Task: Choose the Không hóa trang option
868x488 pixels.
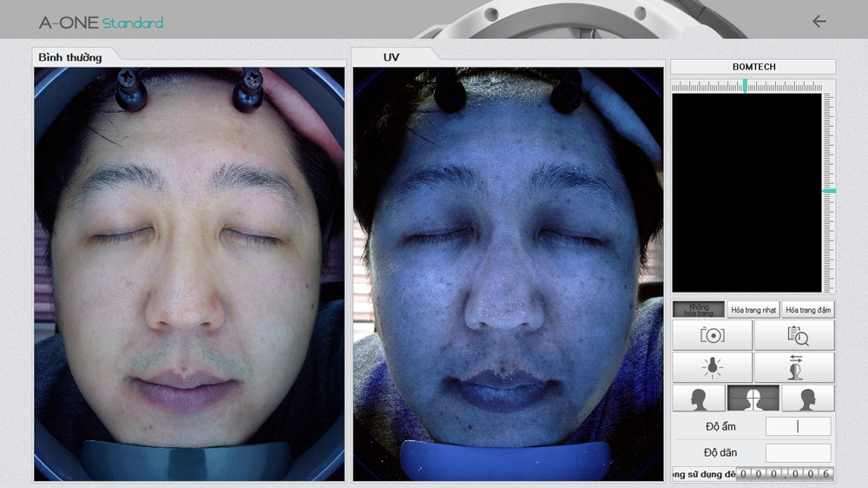Action: pos(698,310)
